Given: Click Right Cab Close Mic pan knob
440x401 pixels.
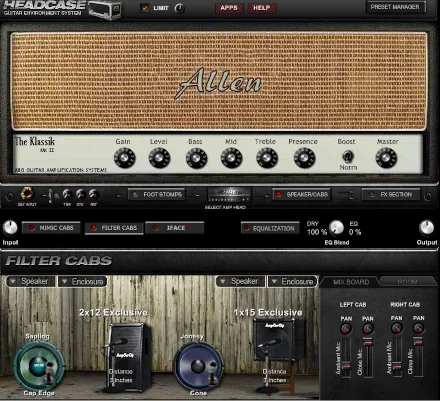Looking at the screenshot, I should click(x=418, y=329).
